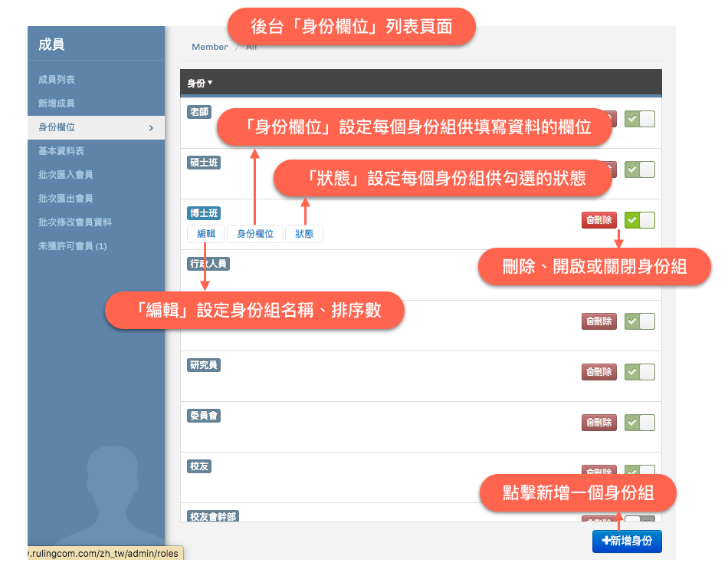Delete the 博士班 role
This screenshot has width=728, height=576.
(598, 220)
